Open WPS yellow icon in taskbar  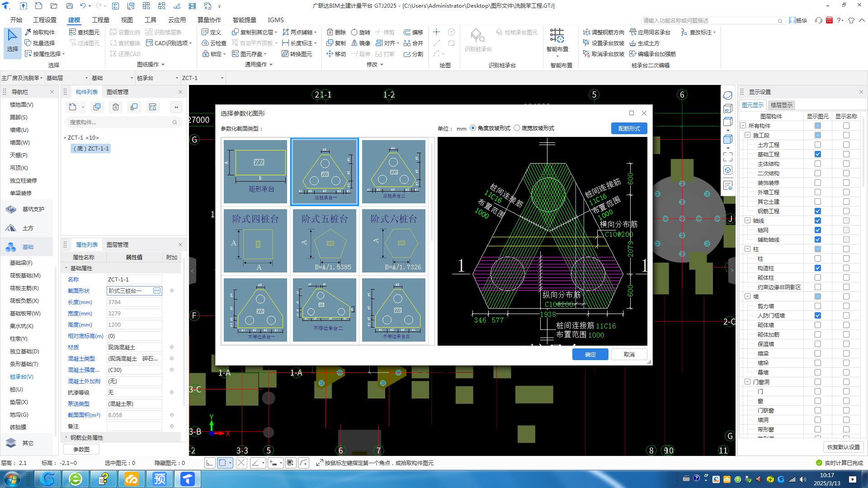tap(132, 479)
